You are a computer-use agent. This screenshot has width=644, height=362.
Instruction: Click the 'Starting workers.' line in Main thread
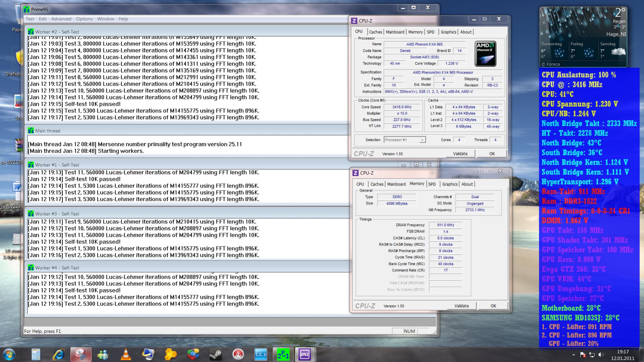pyautogui.click(x=86, y=151)
